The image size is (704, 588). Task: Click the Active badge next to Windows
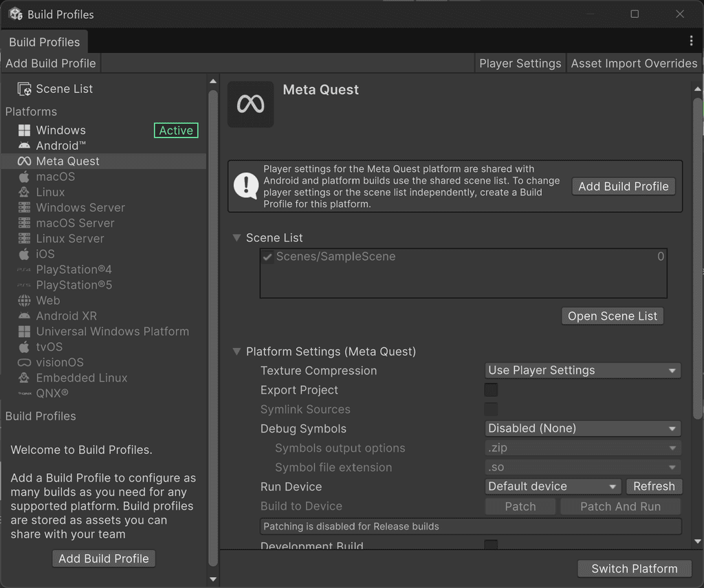pyautogui.click(x=176, y=130)
